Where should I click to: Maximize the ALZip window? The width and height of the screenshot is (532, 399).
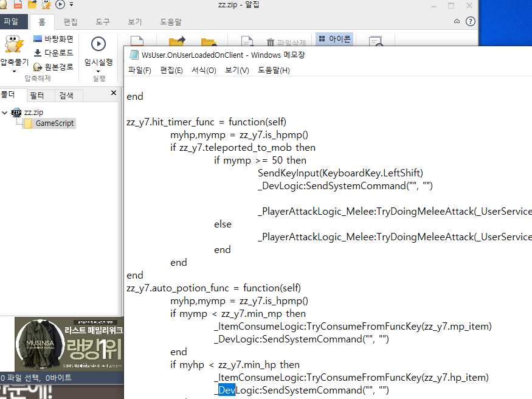tap(451, 5)
